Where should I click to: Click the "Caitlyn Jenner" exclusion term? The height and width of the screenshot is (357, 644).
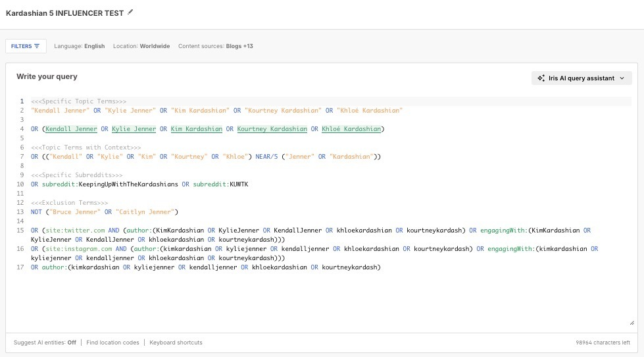click(145, 212)
